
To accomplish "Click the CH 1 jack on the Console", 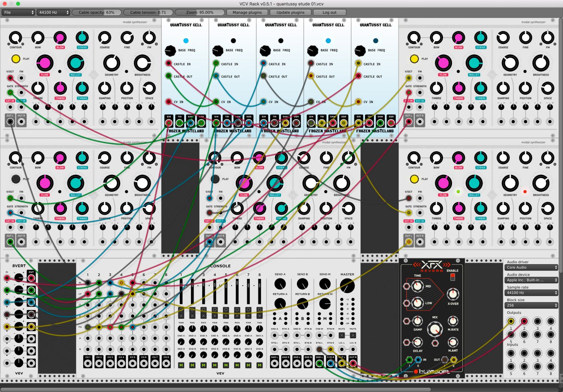I will click(88, 363).
